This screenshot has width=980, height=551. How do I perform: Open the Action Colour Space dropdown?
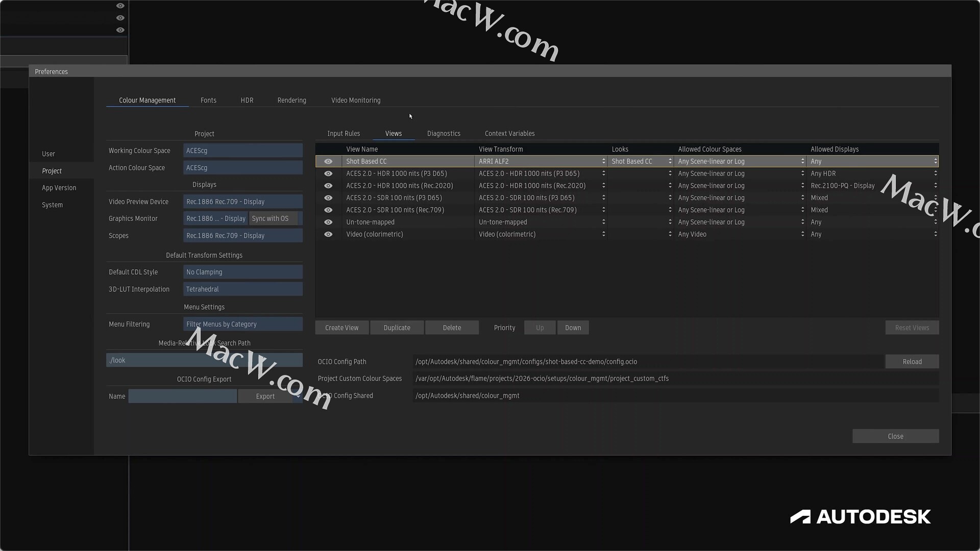(243, 167)
